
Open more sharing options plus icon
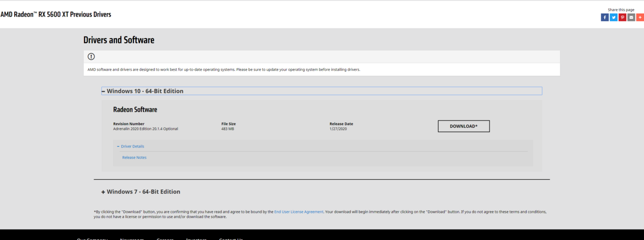640,18
